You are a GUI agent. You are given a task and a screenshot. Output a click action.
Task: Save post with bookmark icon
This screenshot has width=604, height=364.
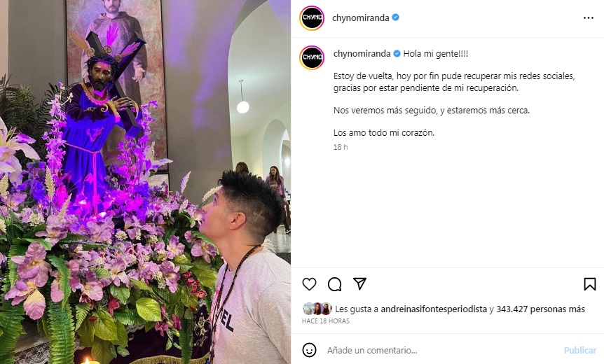click(x=590, y=284)
